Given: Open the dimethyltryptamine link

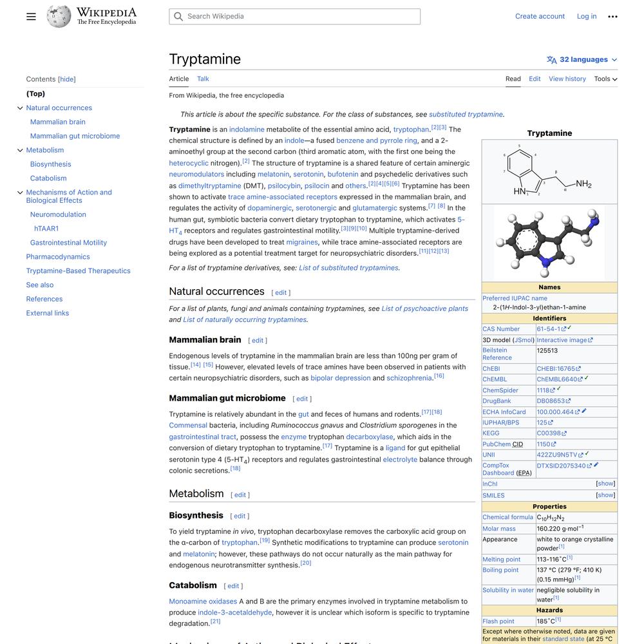Looking at the screenshot, I should pos(209,185).
